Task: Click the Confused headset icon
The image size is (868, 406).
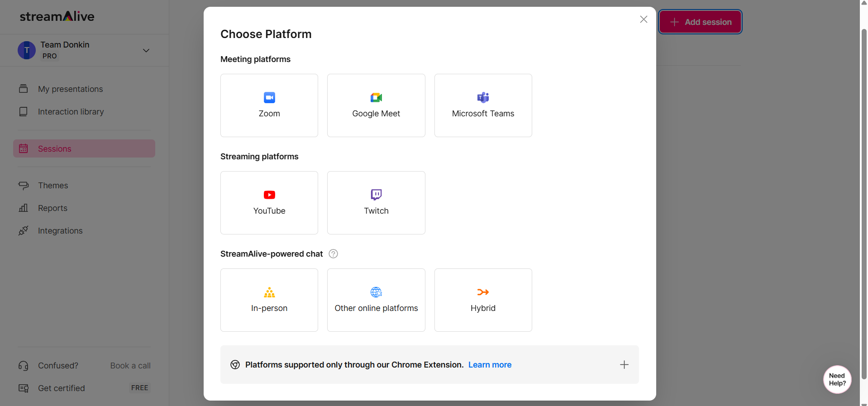Action: click(24, 366)
